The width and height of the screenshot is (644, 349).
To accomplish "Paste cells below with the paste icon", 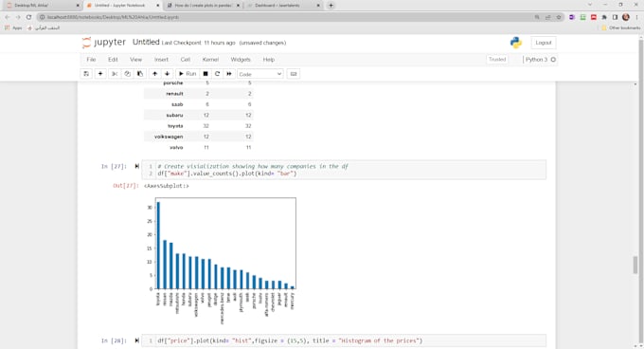I will pos(140,74).
